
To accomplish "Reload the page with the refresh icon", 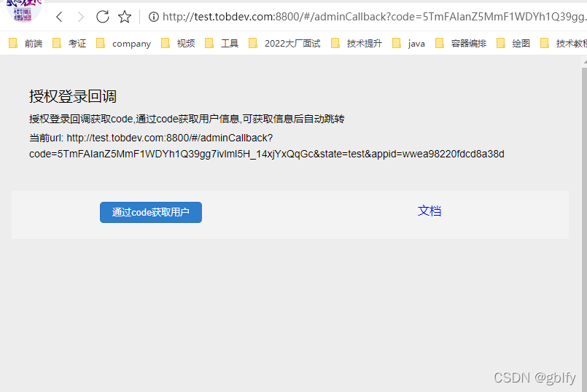I will click(x=103, y=17).
